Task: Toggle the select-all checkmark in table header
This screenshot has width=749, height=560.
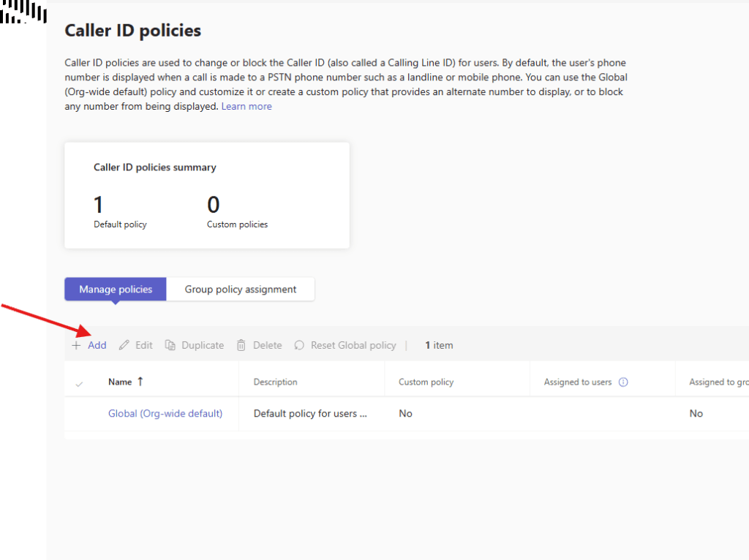Action: [80, 382]
